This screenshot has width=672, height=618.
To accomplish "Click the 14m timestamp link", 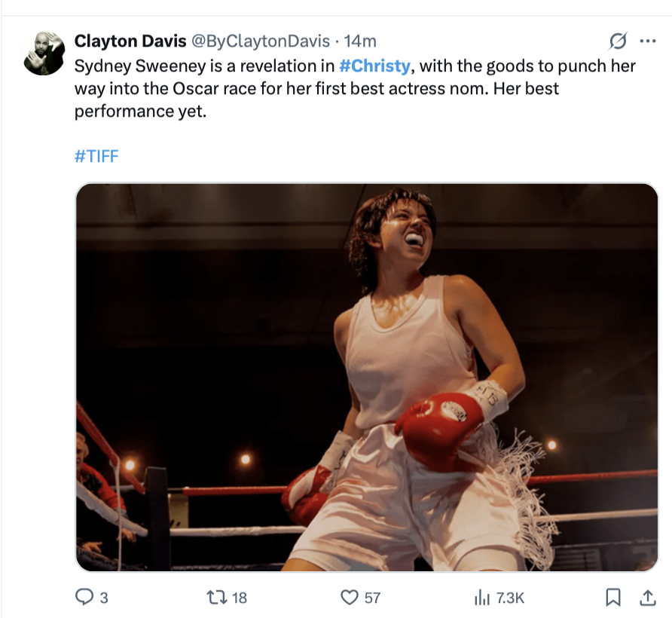I will click(x=360, y=41).
